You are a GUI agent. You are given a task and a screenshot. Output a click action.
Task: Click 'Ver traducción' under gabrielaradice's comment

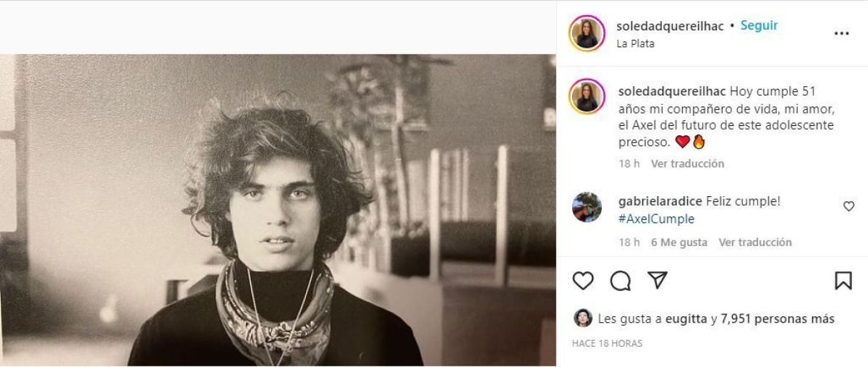[755, 242]
